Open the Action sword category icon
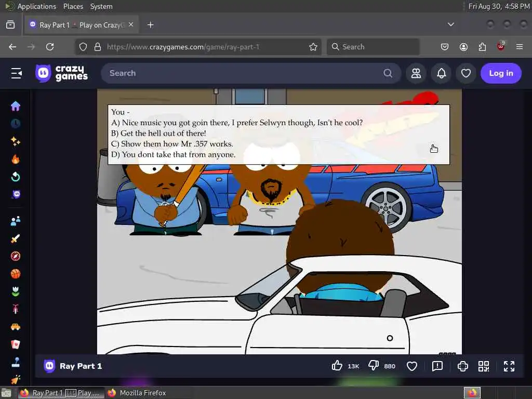Viewport: 532px width, 399px height. click(16, 238)
